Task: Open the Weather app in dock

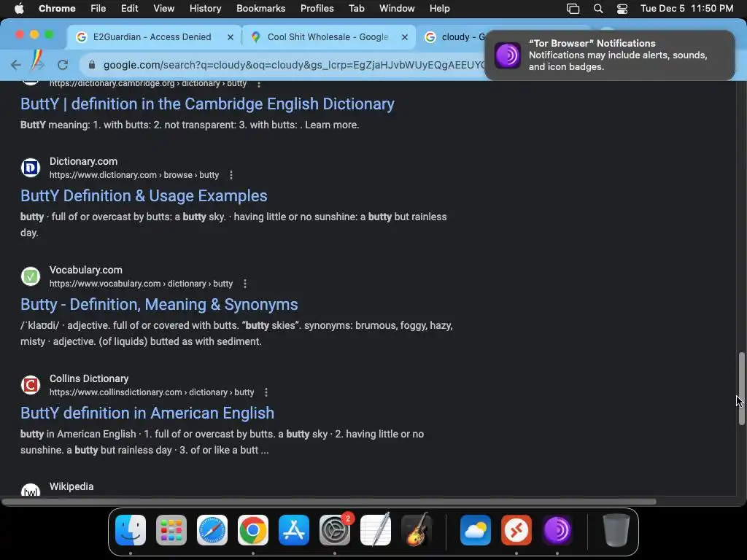Action: pos(476,530)
